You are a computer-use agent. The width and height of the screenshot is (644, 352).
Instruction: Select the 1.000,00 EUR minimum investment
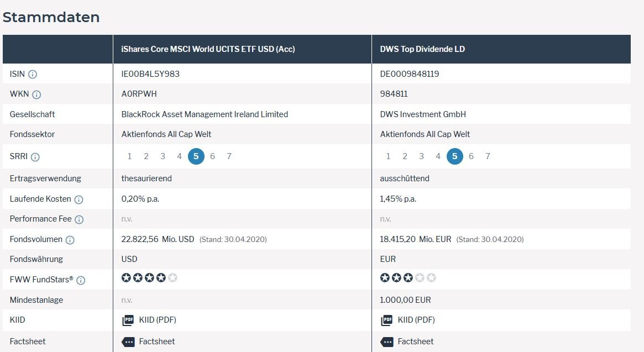point(405,300)
